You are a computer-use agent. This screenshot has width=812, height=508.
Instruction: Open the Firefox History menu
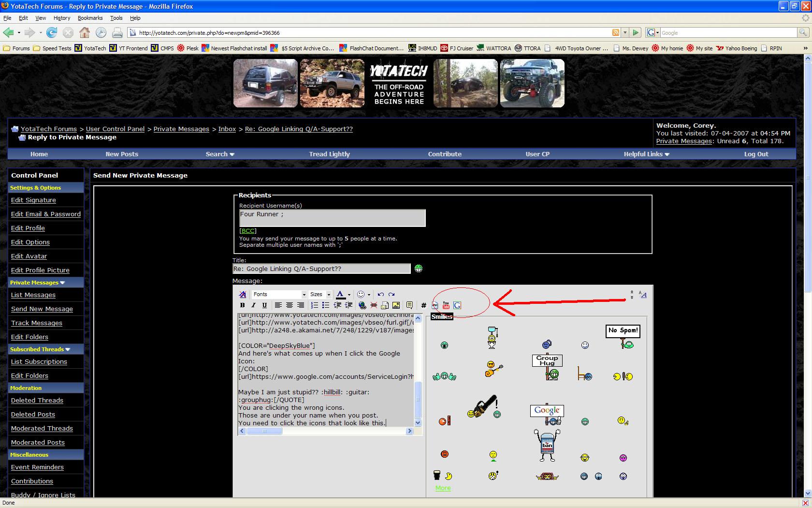point(62,18)
